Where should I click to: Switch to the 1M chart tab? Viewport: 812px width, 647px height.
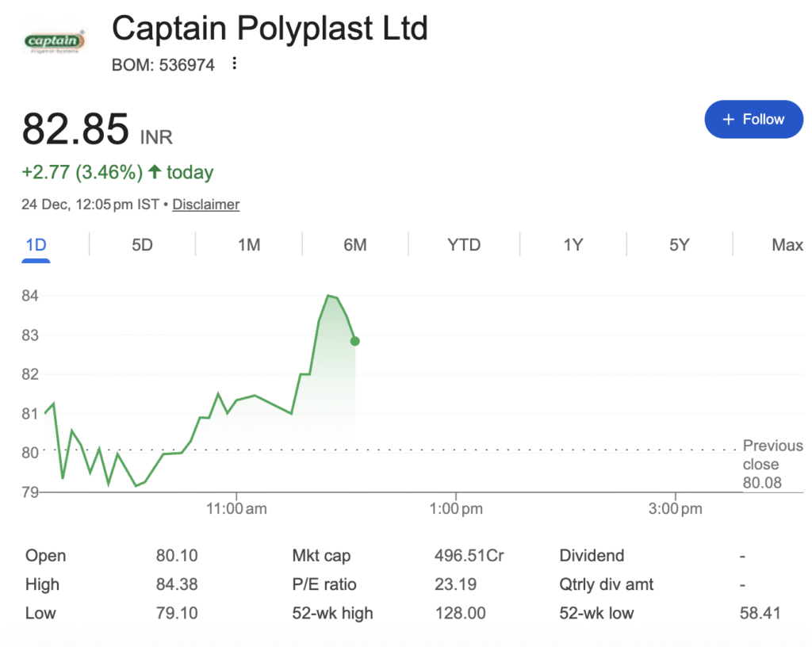point(249,245)
